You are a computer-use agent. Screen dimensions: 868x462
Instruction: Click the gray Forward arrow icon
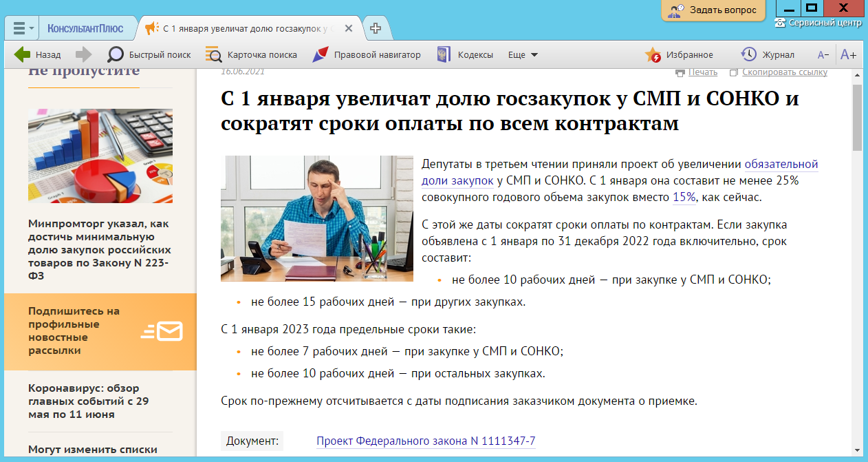click(83, 54)
